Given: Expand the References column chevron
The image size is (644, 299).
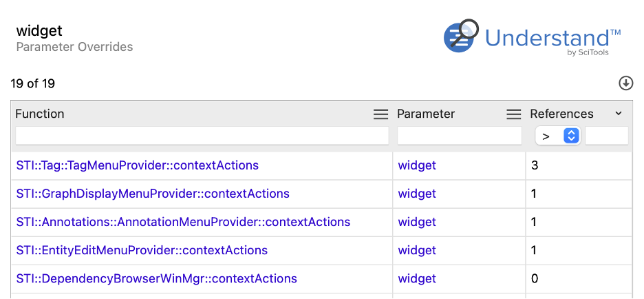Looking at the screenshot, I should pos(619,114).
